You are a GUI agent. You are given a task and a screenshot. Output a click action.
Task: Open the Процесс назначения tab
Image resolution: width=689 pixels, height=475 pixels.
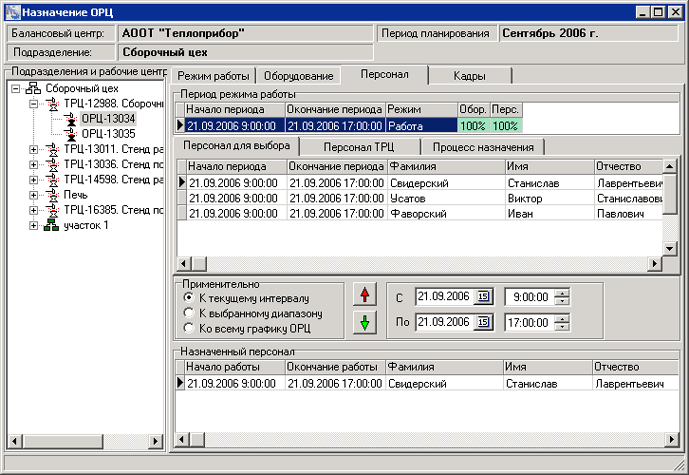[x=483, y=147]
